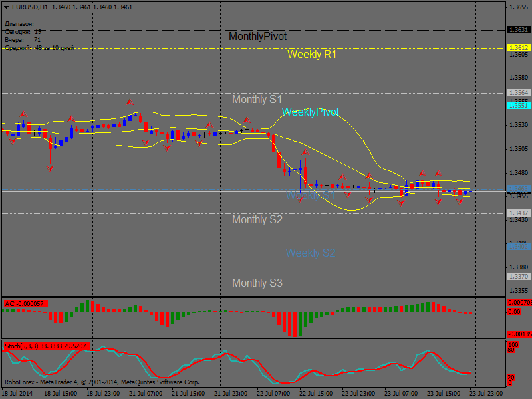Select the Weekly S2 blue label
The image size is (532, 399).
coord(311,253)
